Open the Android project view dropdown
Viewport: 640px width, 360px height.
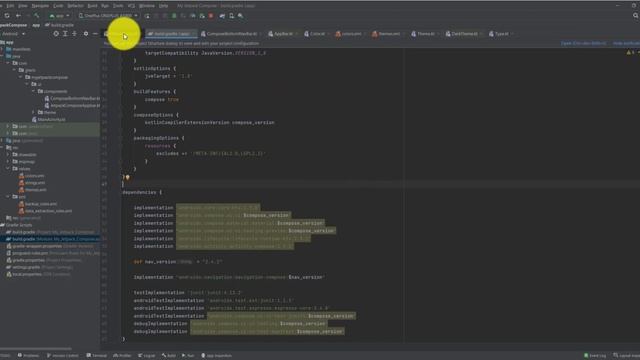tap(13, 34)
